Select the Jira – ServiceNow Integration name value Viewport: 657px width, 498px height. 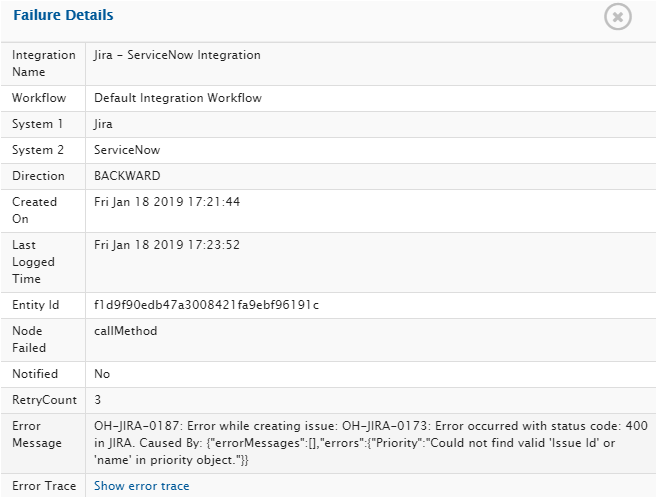[x=177, y=56]
